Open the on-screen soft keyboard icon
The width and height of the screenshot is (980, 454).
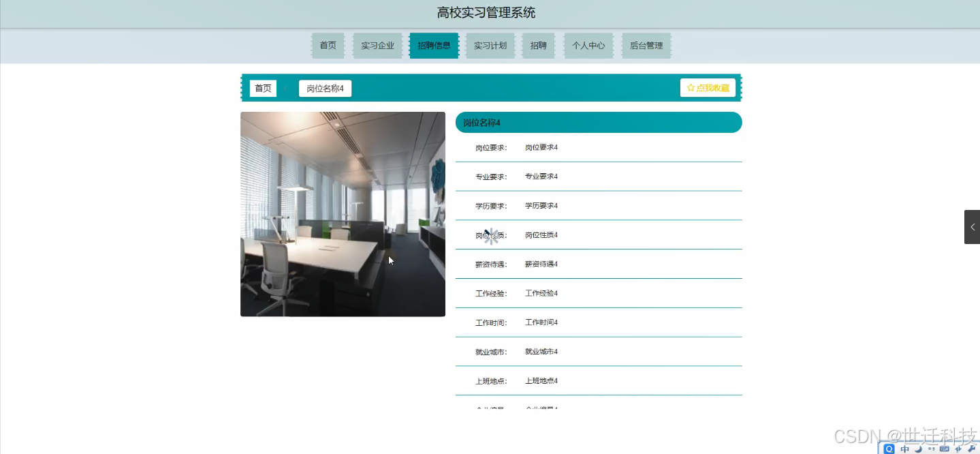pos(944,449)
